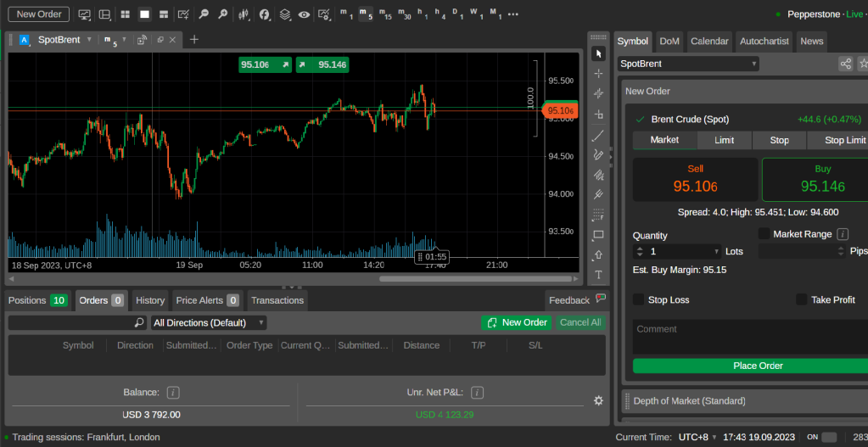This screenshot has height=447, width=868.
Task: Open the chart monitor icon in top toolbar
Action: click(x=85, y=14)
